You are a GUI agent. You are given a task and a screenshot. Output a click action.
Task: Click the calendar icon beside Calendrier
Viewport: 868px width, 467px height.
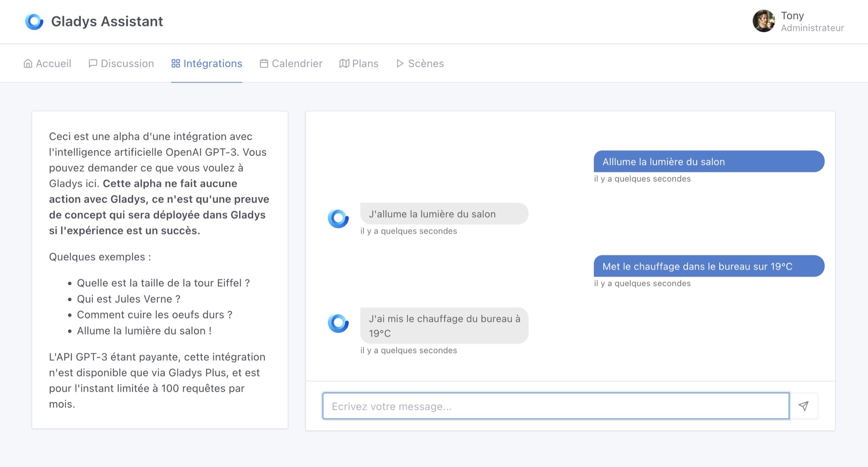[x=264, y=64]
